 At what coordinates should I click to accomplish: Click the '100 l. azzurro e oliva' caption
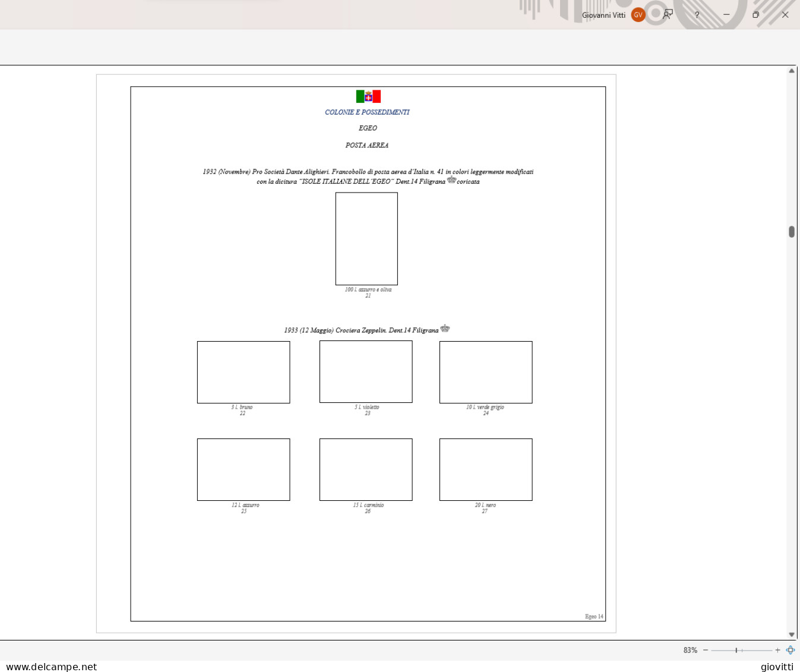point(368,289)
